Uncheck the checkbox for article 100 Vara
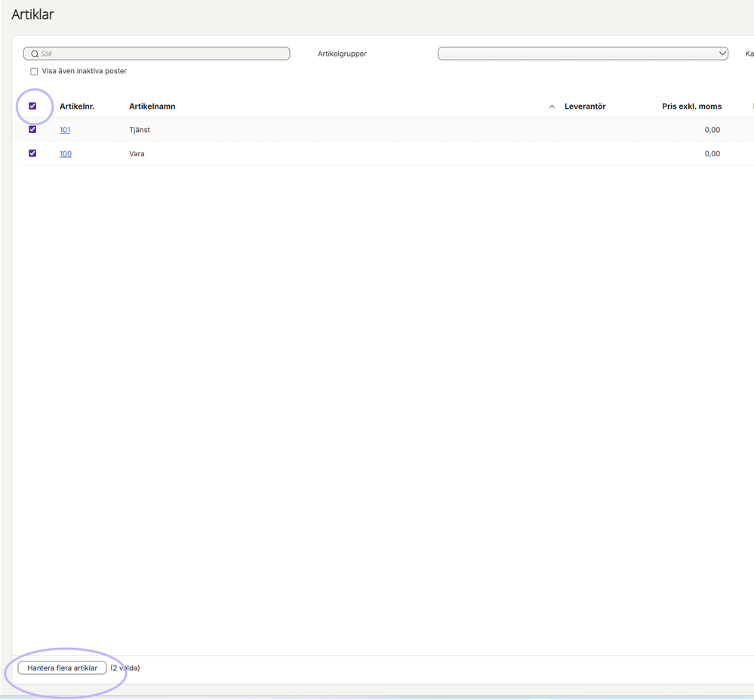This screenshot has width=754, height=700. [x=32, y=153]
